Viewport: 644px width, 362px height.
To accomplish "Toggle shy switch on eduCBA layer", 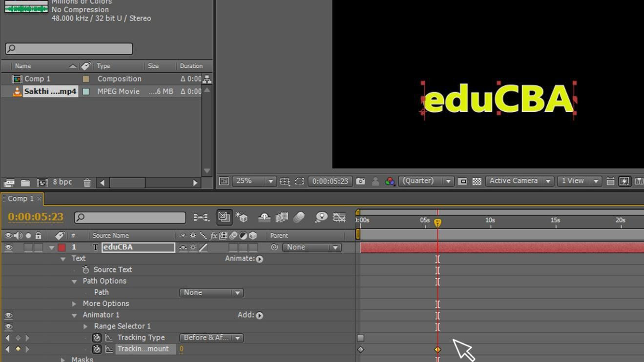I will click(x=183, y=247).
